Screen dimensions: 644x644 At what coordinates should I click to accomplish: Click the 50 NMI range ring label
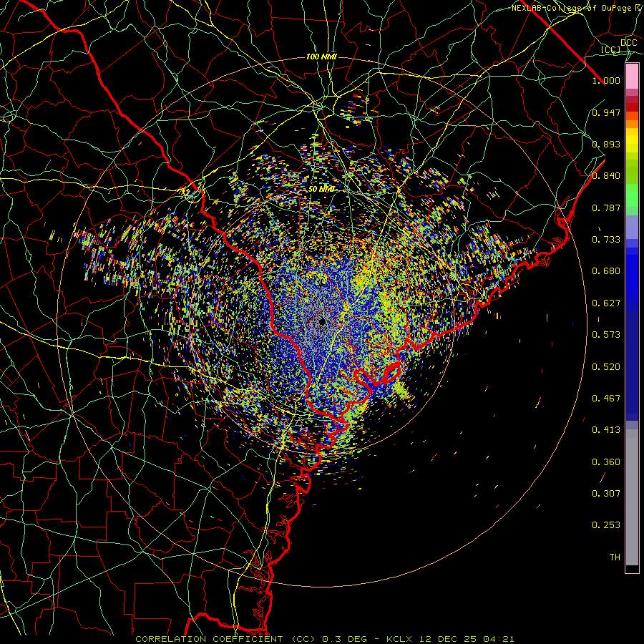321,190
